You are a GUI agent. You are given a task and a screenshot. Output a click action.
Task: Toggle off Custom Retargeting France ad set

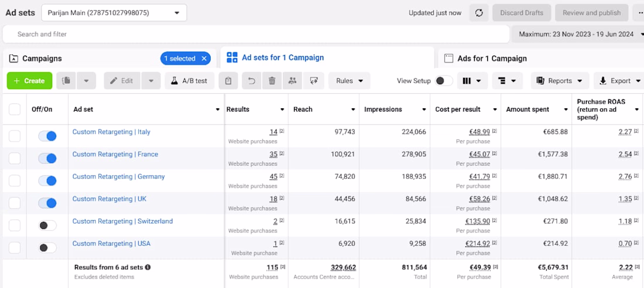pos(47,158)
